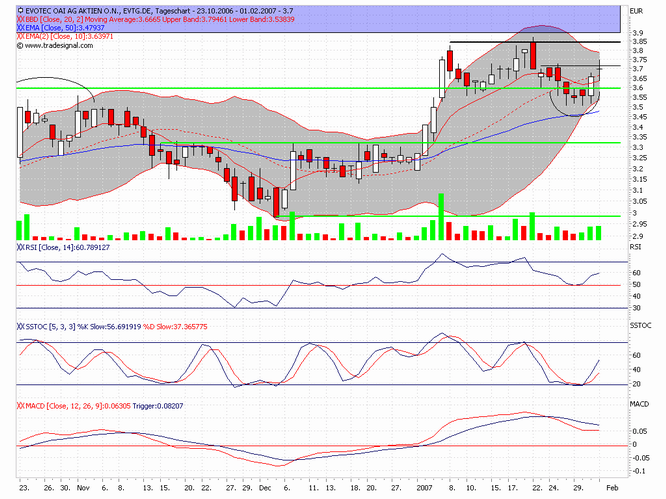666x499 pixels.
Task: Click the 3.3 price axis value
Action: point(638,148)
